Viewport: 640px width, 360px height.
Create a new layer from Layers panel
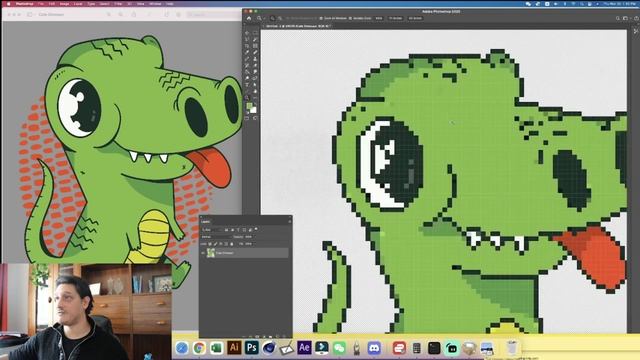click(277, 337)
